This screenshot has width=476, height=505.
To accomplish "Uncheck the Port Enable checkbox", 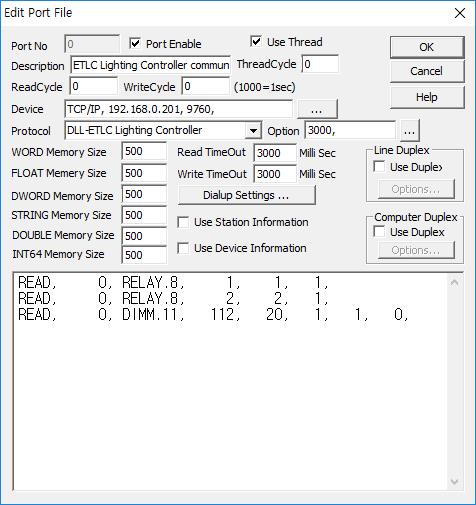I will [135, 43].
